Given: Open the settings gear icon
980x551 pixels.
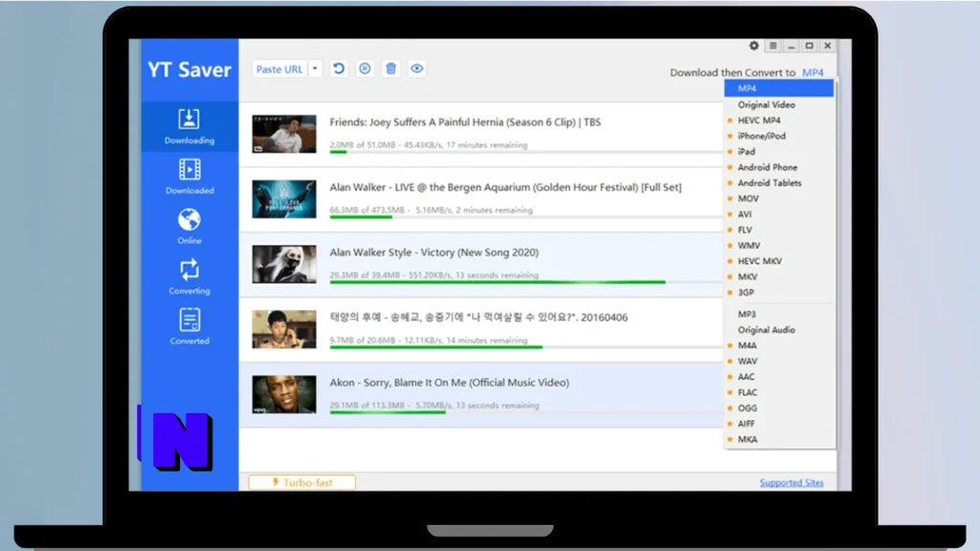Looking at the screenshot, I should click(x=754, y=46).
